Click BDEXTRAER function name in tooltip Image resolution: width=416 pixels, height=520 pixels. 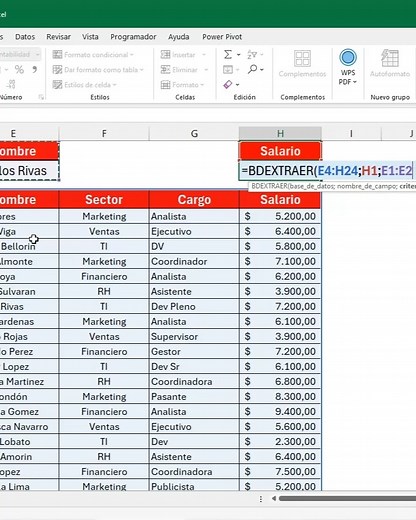point(269,186)
